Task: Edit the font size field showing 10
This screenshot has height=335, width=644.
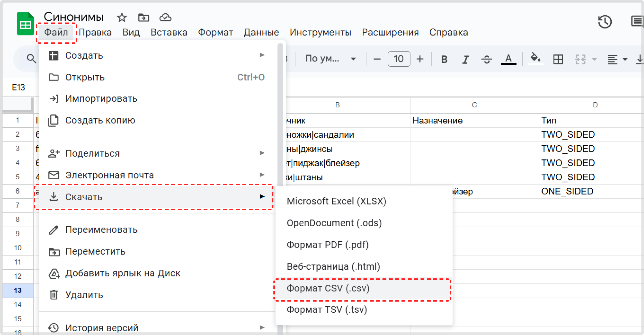Action: click(x=399, y=59)
